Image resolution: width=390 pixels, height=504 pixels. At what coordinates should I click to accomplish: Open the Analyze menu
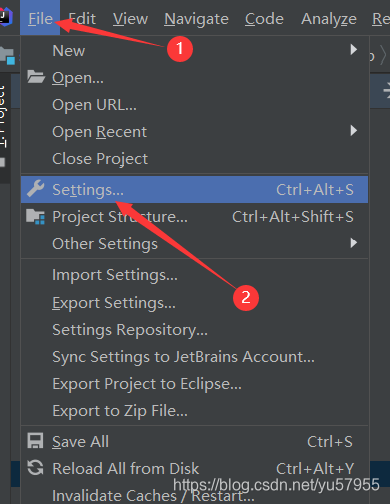point(329,19)
